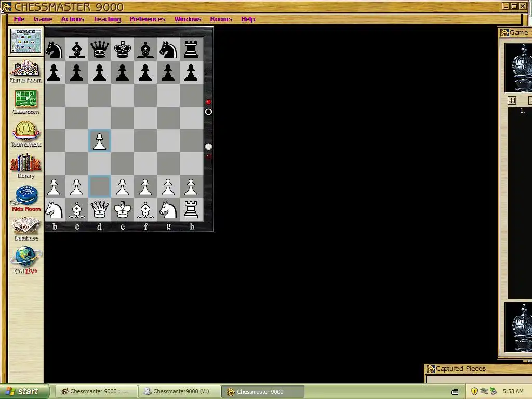Open the Teaching menu
Screen dimensions: 532x399
107,19
